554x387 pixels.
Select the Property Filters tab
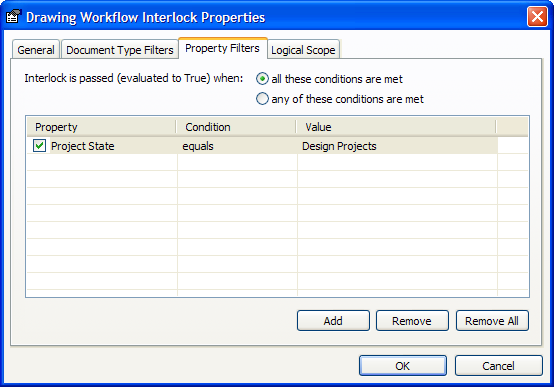click(223, 48)
